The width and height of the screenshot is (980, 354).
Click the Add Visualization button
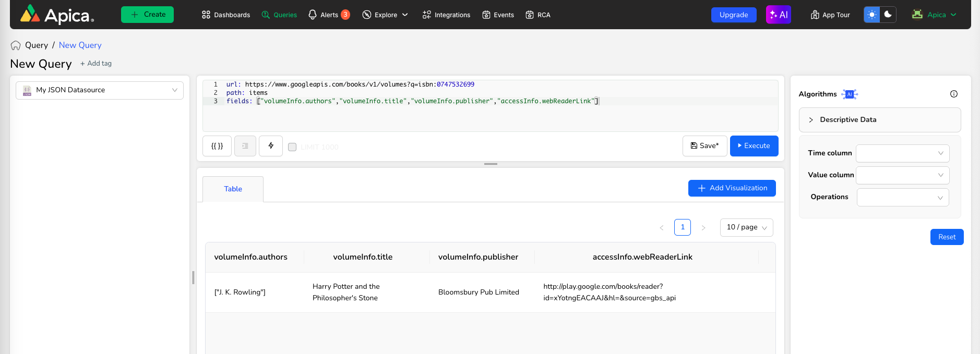pyautogui.click(x=732, y=188)
